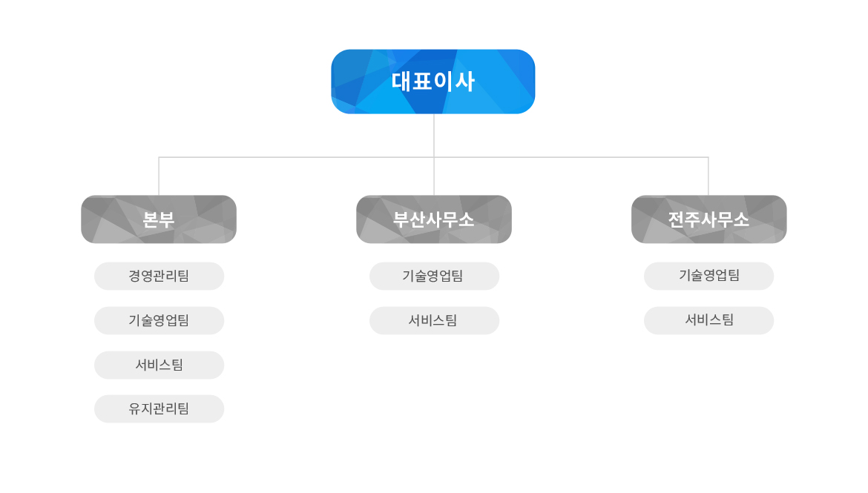Click the blue 대표이사 box
Image resolution: width=868 pixels, height=493 pixels.
coord(433,82)
